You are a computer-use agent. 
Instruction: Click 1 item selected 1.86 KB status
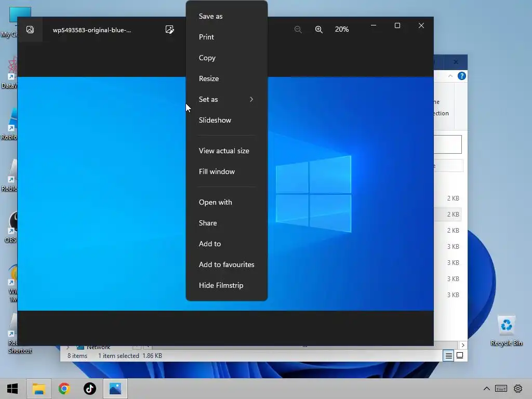(130, 356)
